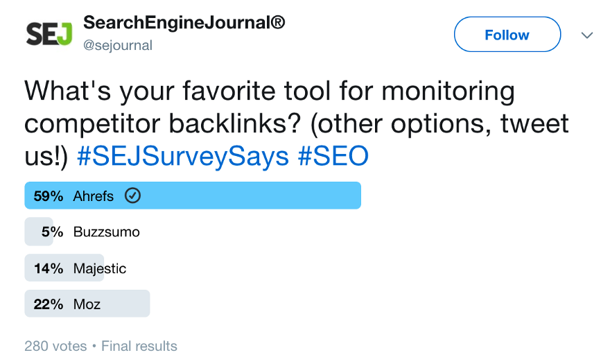Select the Moz poll option
Viewport: 610px width, 364px height.
pos(87,304)
